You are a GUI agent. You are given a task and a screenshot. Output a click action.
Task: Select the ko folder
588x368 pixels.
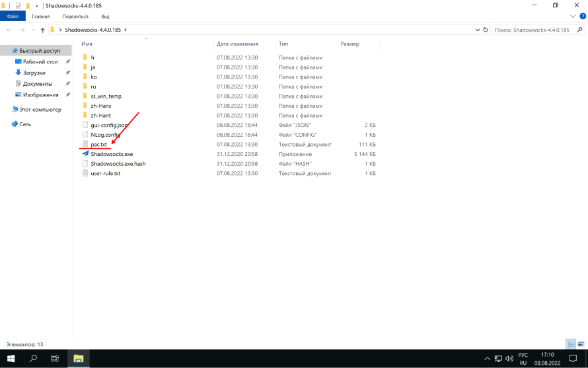pyautogui.click(x=94, y=77)
